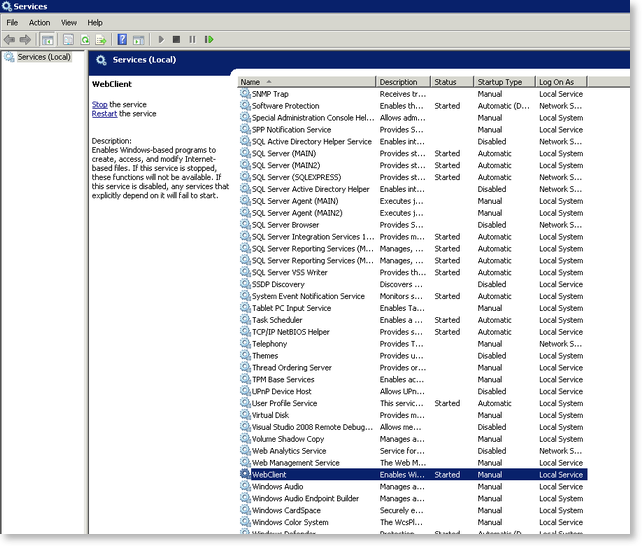The image size is (642, 546).
Task: Click the gear icon beside WebClient
Action: coord(245,474)
